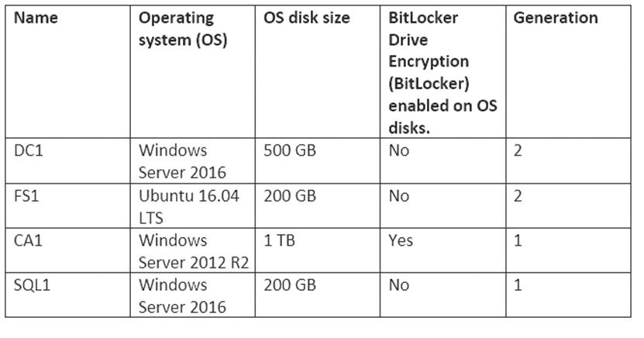Click the 1 TB disk size cell
Viewport: 644px width, 338px height.
[x=278, y=241]
